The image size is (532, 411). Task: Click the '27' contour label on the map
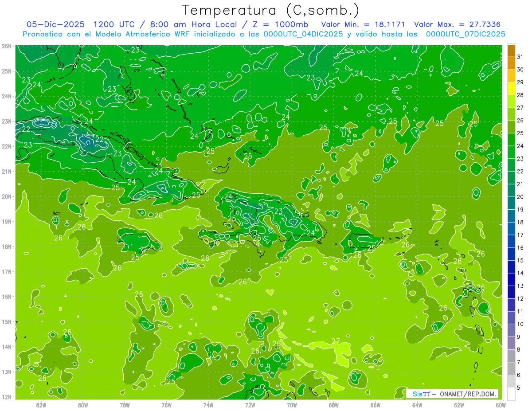coord(336,341)
